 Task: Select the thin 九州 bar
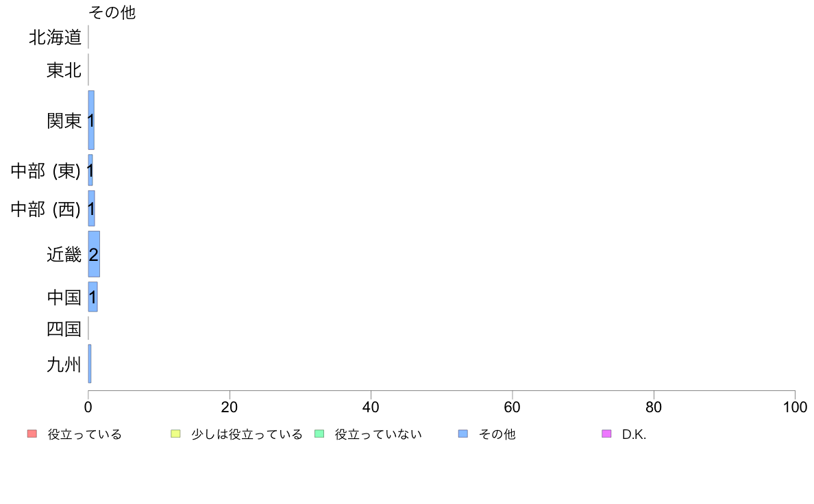(x=90, y=364)
